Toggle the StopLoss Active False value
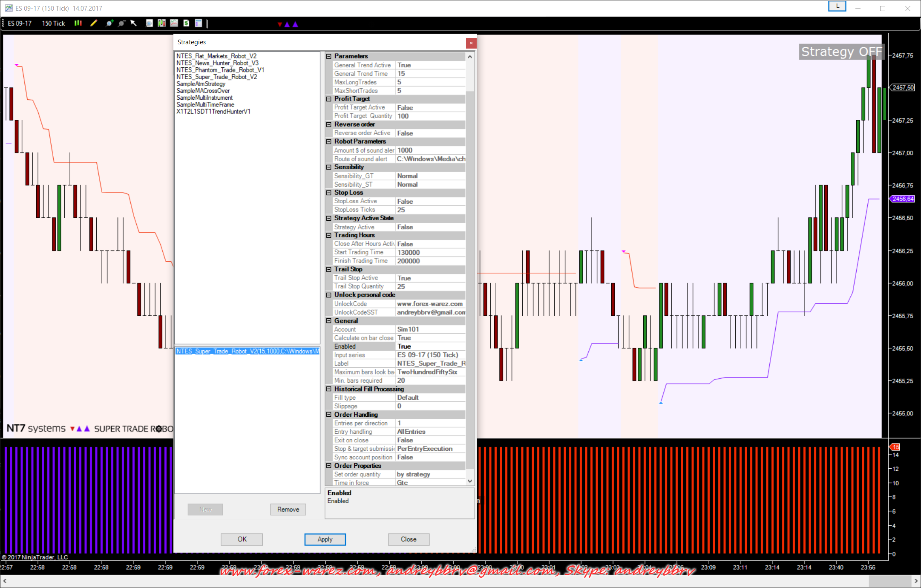The width and height of the screenshot is (921, 588). [430, 201]
